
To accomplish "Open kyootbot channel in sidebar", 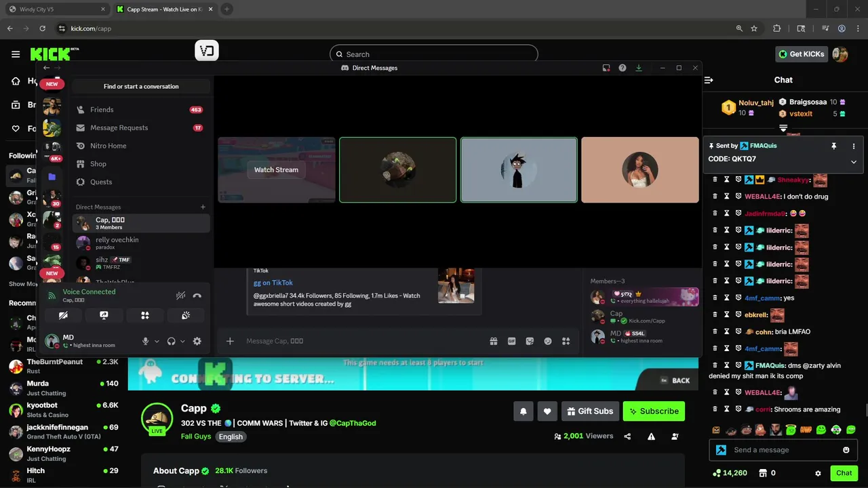I will point(64,410).
